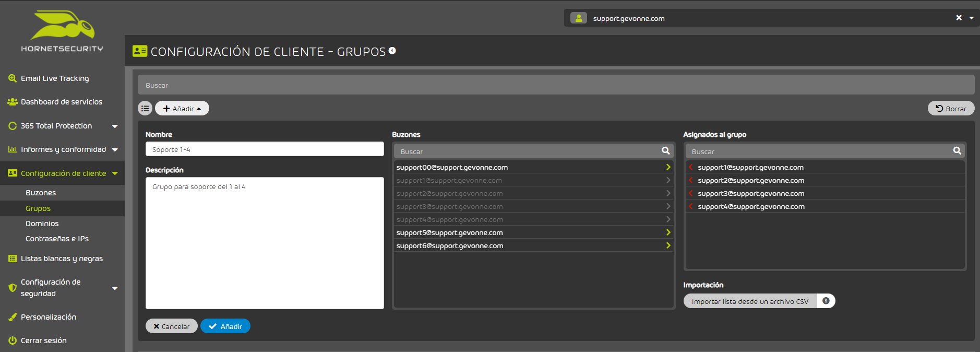Click the info icon next to GRUPOS title

tap(392, 51)
